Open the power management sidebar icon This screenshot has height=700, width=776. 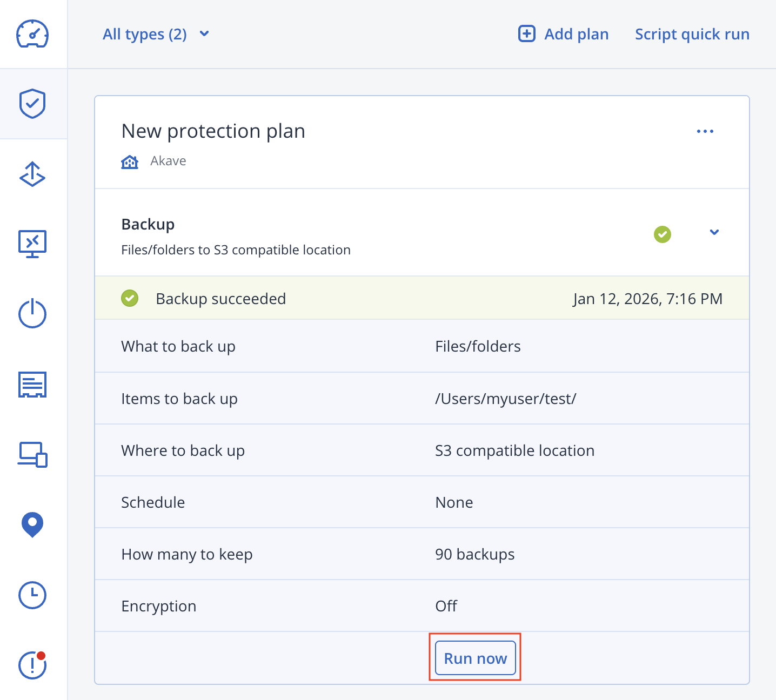[x=32, y=314]
